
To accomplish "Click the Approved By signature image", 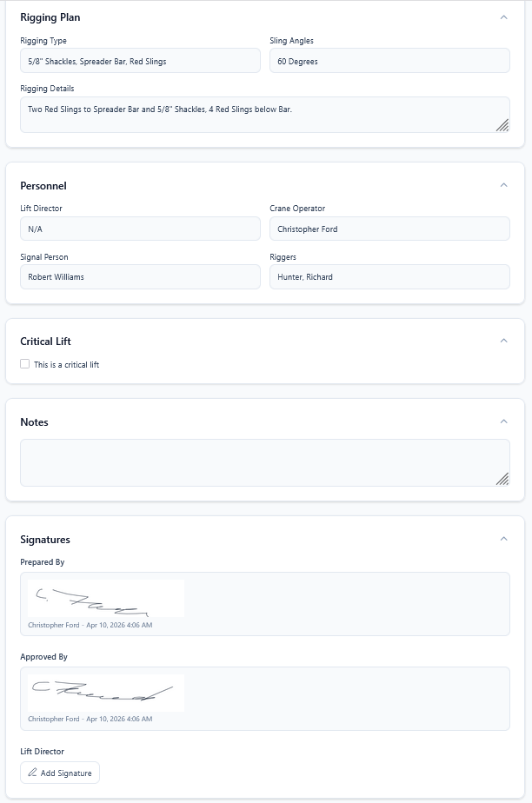I will tap(106, 693).
